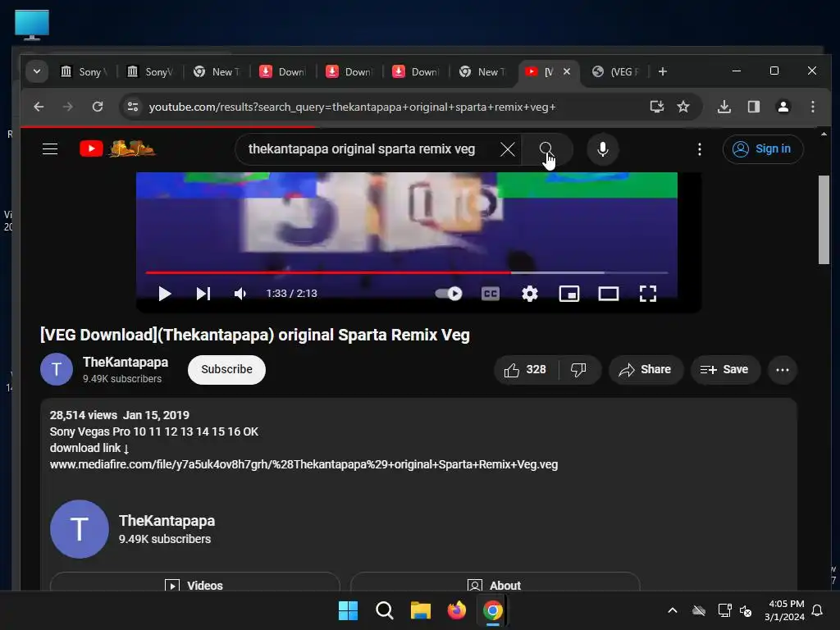This screenshot has width=840, height=630.
Task: Open Windows taskbar search
Action: [x=385, y=610]
